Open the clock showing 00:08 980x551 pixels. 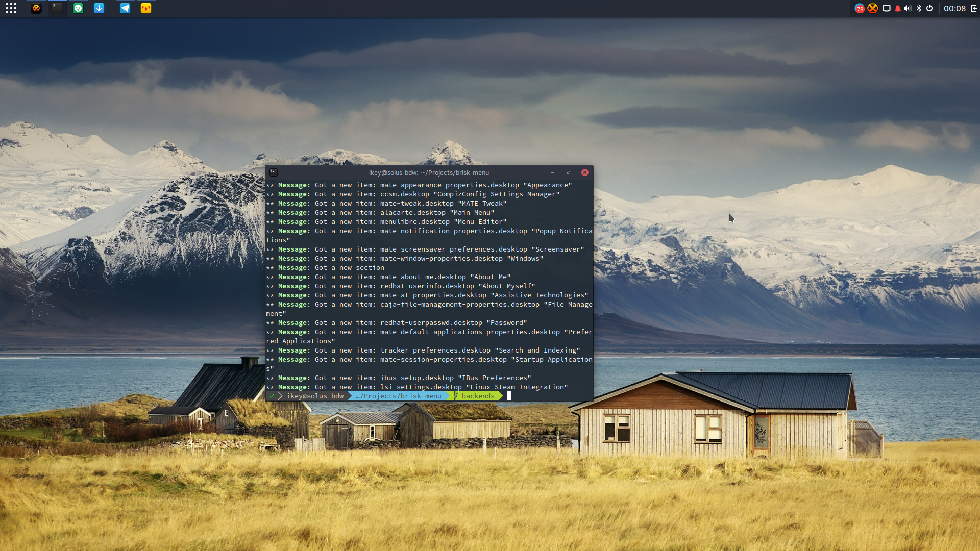[x=954, y=8]
